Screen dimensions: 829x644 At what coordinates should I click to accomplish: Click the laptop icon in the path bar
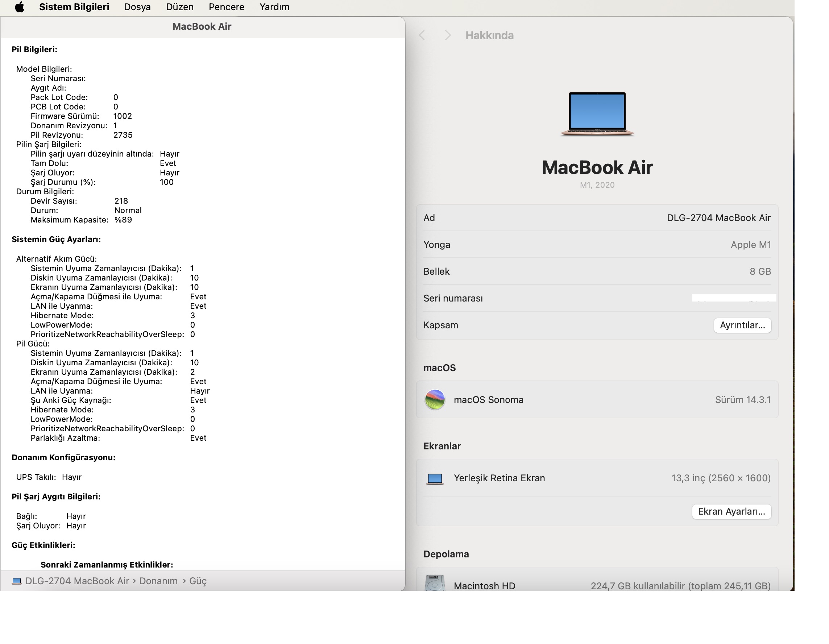point(16,581)
